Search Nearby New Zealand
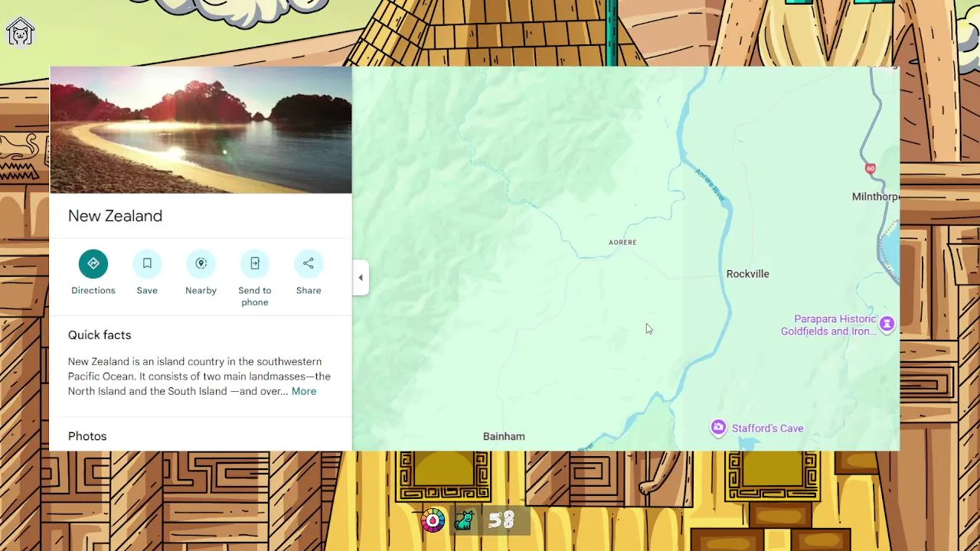 pos(201,264)
